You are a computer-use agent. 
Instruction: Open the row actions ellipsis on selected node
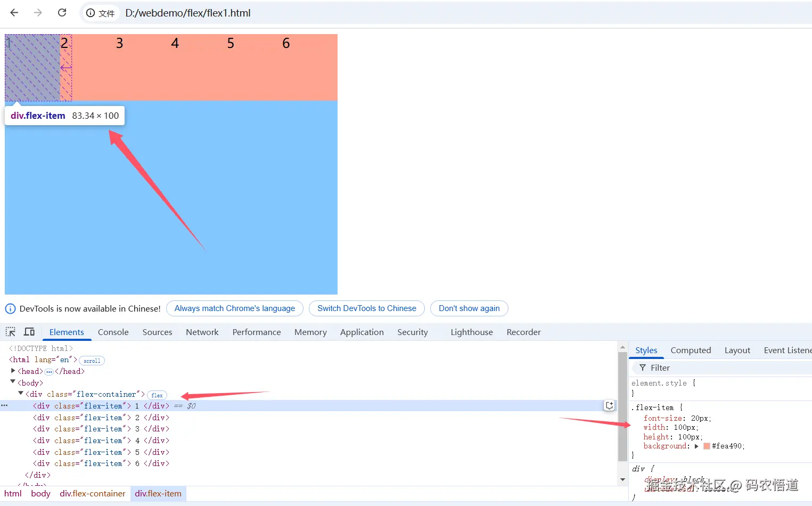coord(4,405)
